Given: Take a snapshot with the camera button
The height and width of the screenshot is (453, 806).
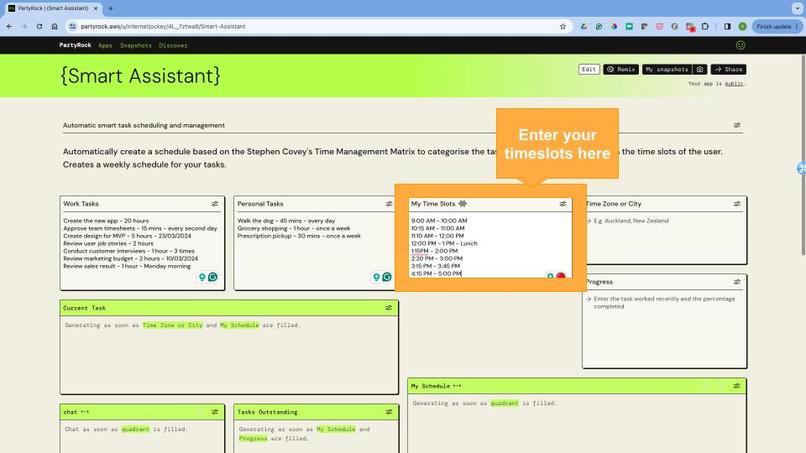Looking at the screenshot, I should [x=700, y=69].
